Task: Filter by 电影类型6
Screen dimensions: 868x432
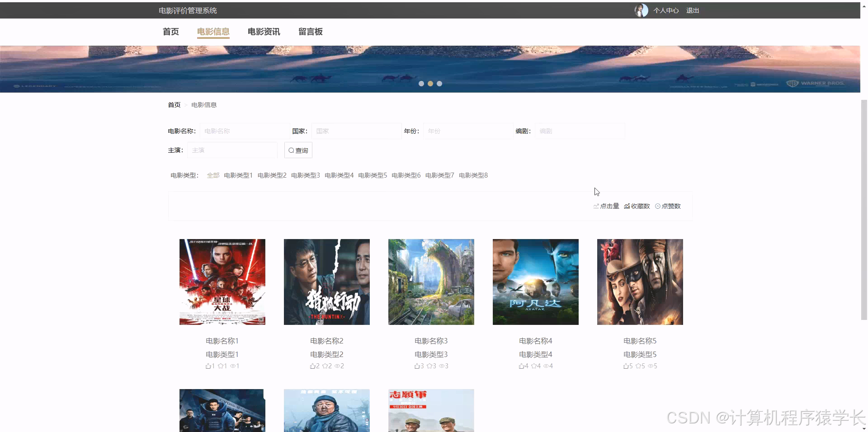Action: [406, 175]
